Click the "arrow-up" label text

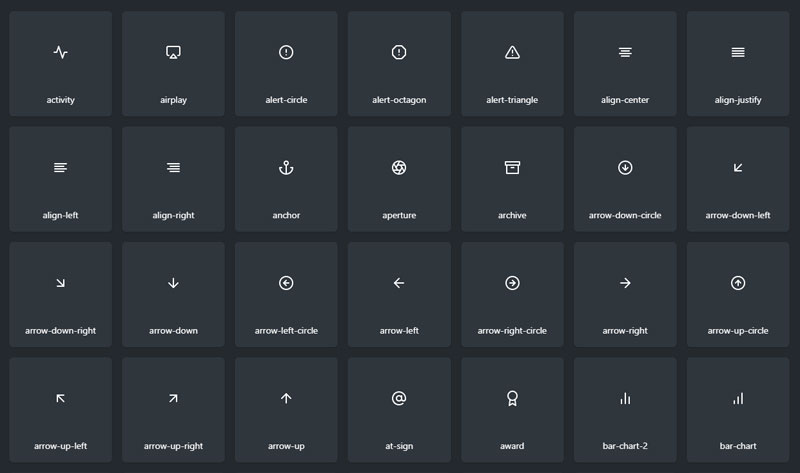286,446
